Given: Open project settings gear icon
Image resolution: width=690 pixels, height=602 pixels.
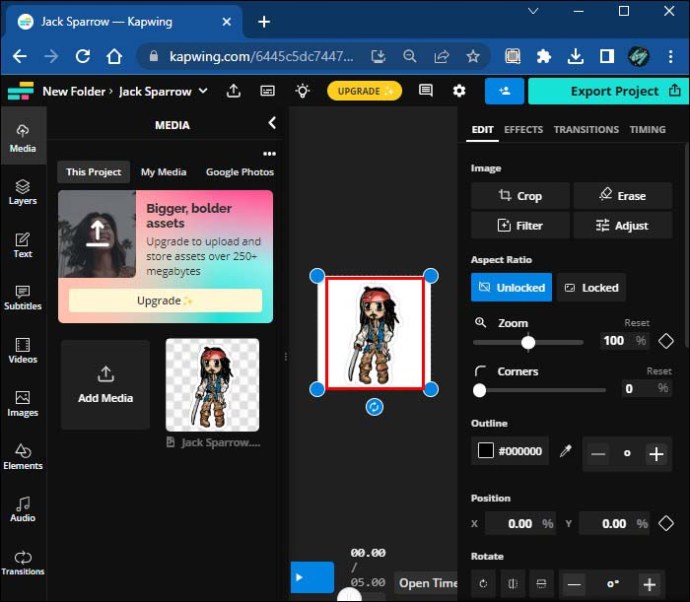Looking at the screenshot, I should (459, 91).
